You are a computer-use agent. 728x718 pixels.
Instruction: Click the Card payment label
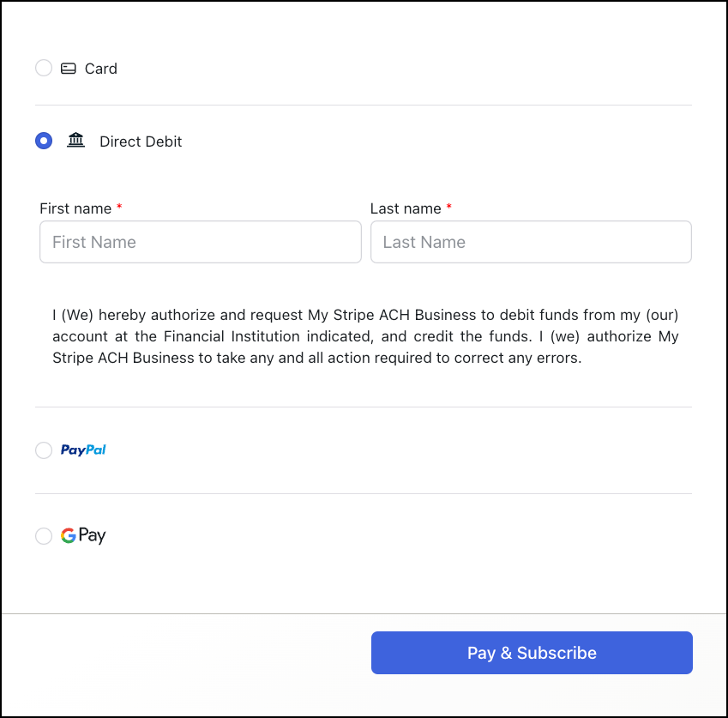coord(100,69)
